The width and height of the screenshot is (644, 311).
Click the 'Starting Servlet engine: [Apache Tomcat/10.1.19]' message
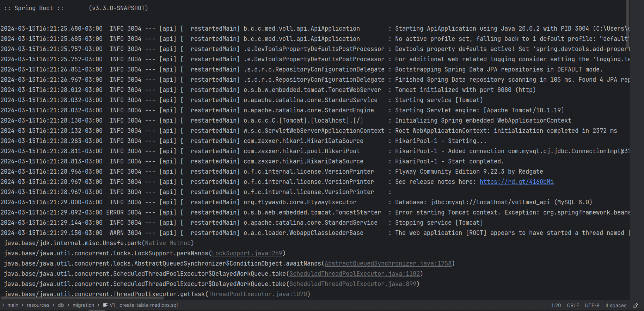(479, 110)
